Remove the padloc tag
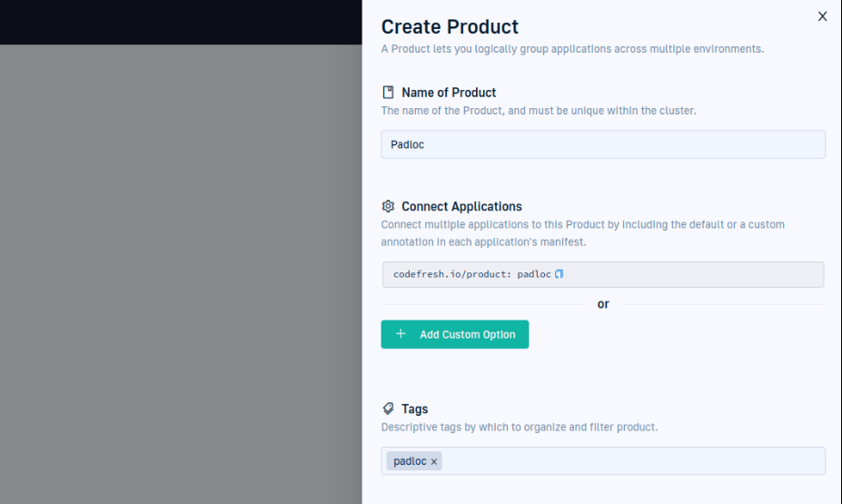The height and width of the screenshot is (504, 842). pos(434,461)
